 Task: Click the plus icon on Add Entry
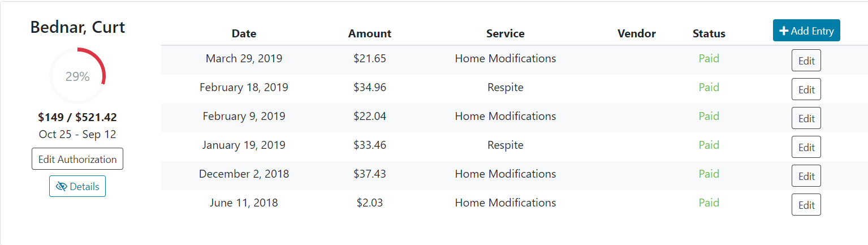pyautogui.click(x=784, y=31)
